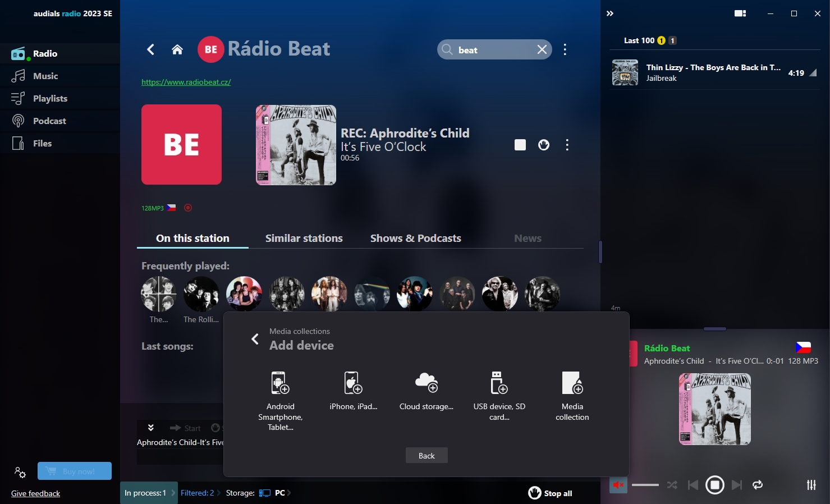The image size is (830, 504).
Task: Add a USB device or SD card
Action: [499, 396]
